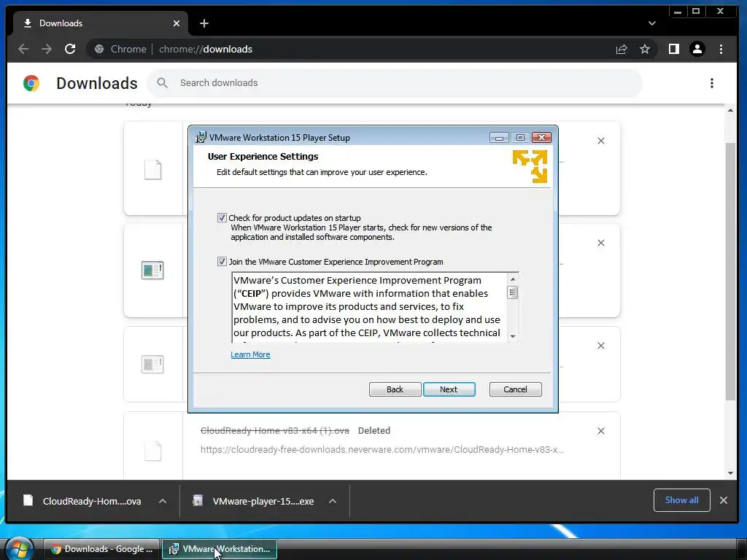This screenshot has width=747, height=560.
Task: Remove third download entry from list
Action: (601, 346)
